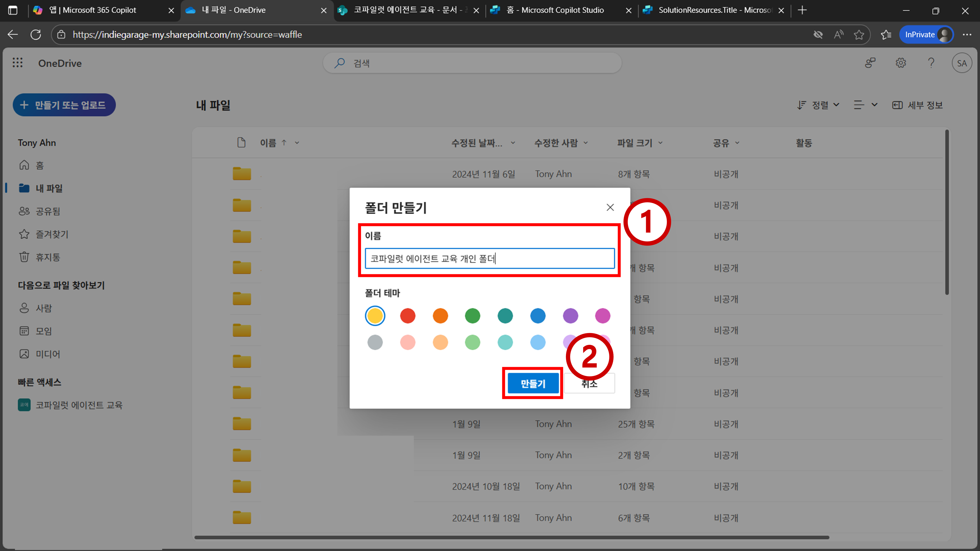980x551 pixels.
Task: Open the 휴지통 recycle bin
Action: pyautogui.click(x=48, y=257)
